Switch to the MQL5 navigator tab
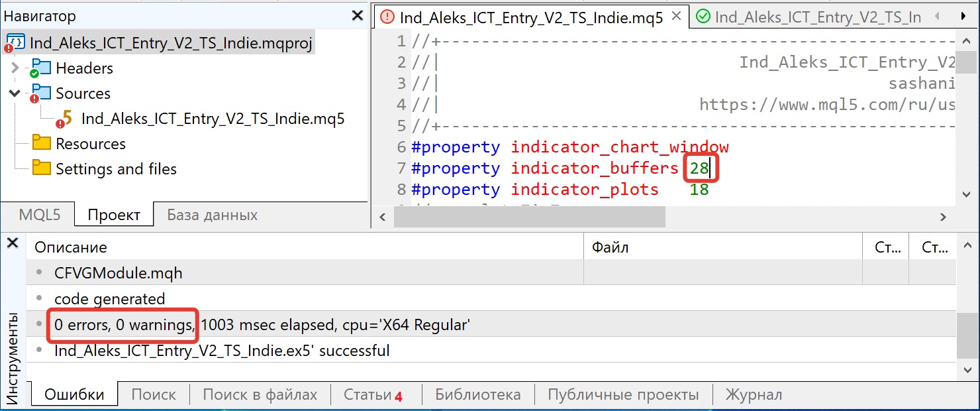 [39, 215]
